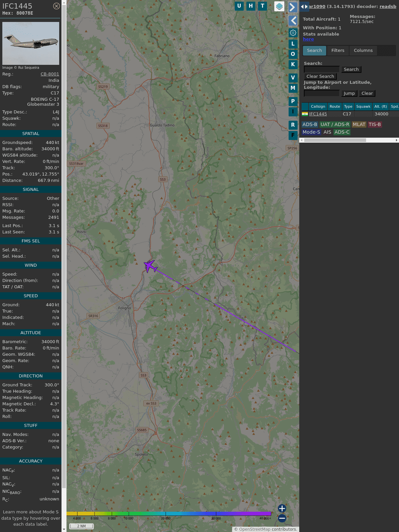Click the Search button

(x=351, y=69)
